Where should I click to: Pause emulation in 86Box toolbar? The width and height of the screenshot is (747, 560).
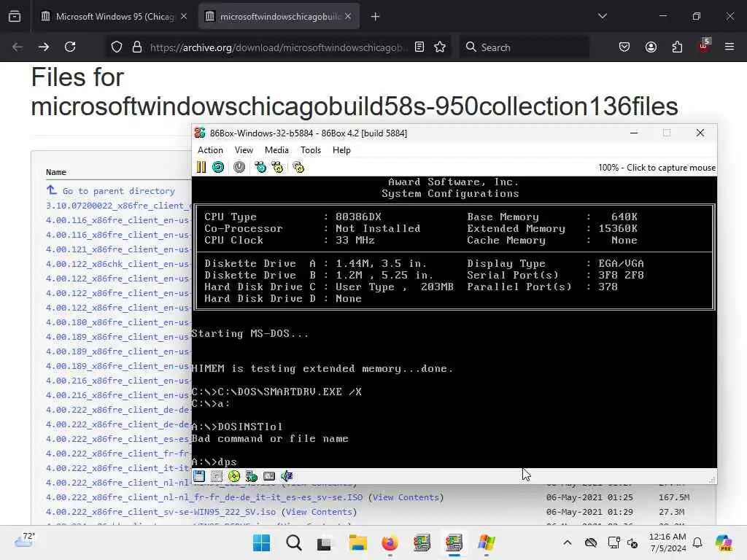(x=201, y=167)
